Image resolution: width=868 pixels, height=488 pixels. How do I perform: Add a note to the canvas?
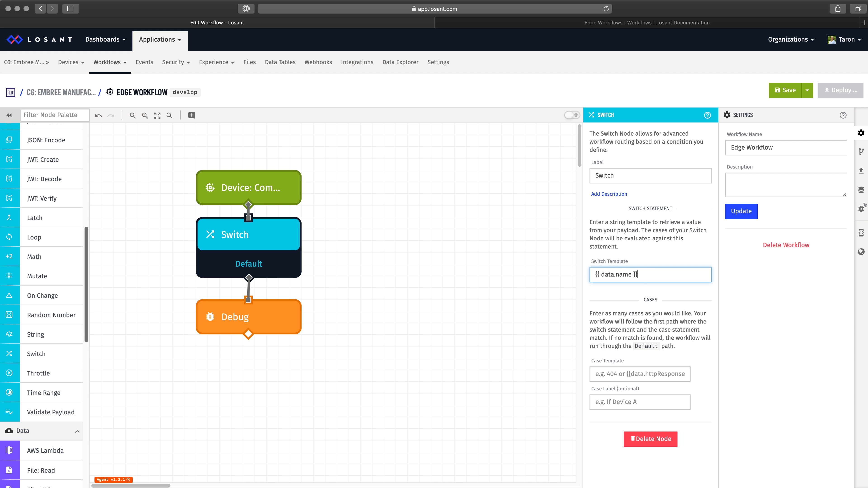(x=192, y=115)
